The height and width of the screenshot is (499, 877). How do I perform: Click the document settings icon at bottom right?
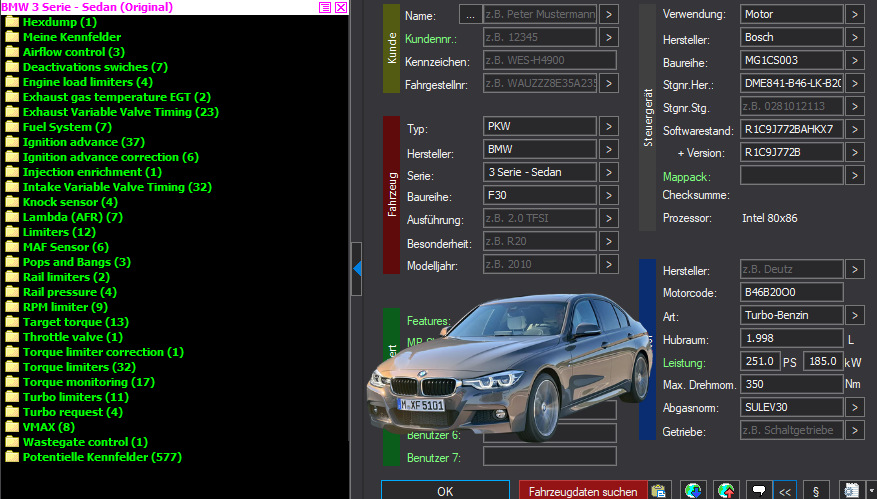point(851,491)
